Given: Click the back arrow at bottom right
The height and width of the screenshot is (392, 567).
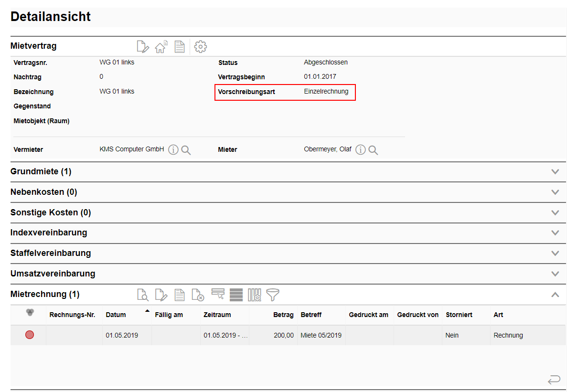Looking at the screenshot, I should [x=554, y=380].
